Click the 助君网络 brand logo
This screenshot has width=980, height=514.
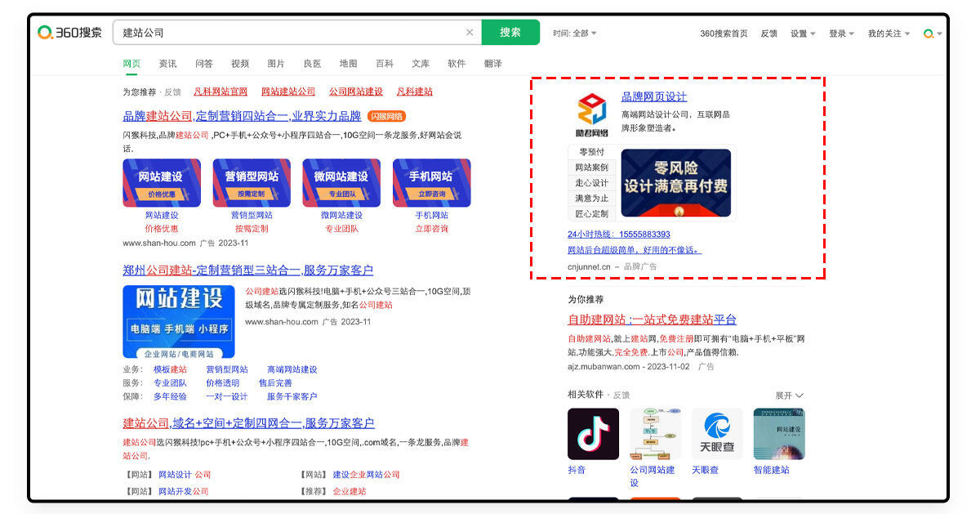coord(592,114)
